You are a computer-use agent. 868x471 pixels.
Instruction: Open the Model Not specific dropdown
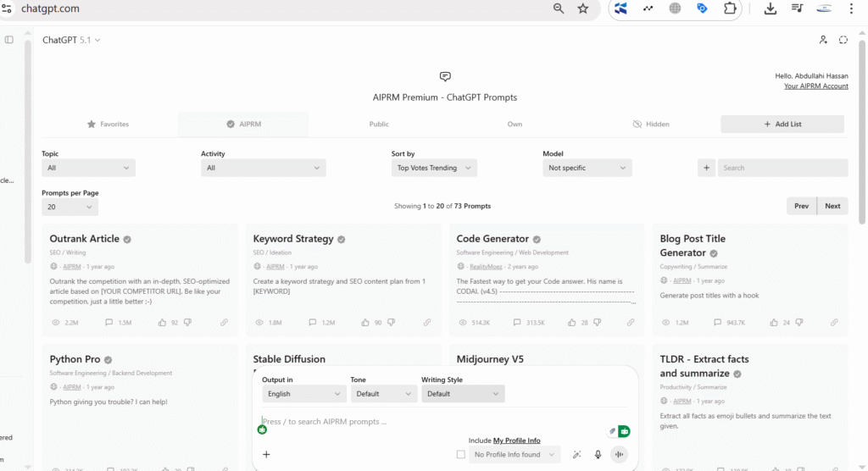pos(587,168)
